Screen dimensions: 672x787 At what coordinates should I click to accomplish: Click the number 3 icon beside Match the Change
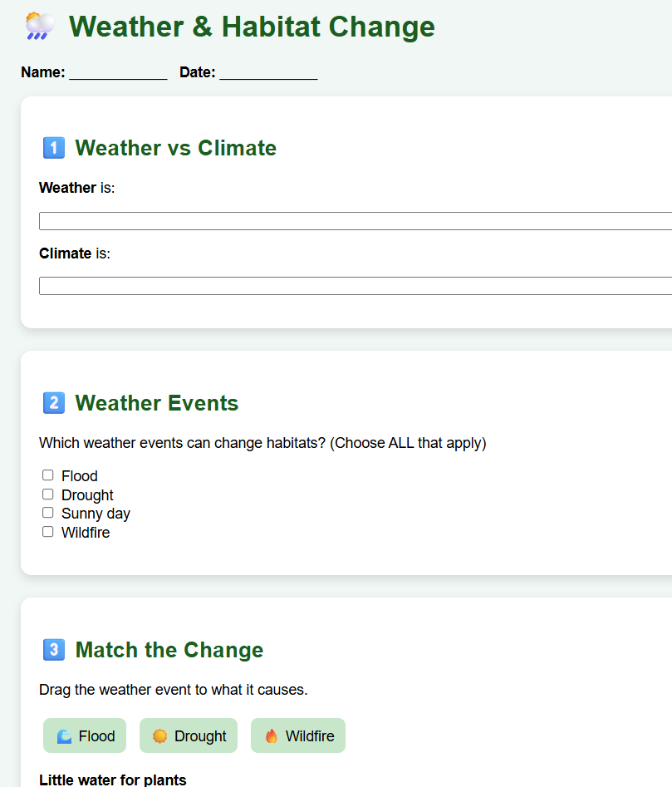53,650
